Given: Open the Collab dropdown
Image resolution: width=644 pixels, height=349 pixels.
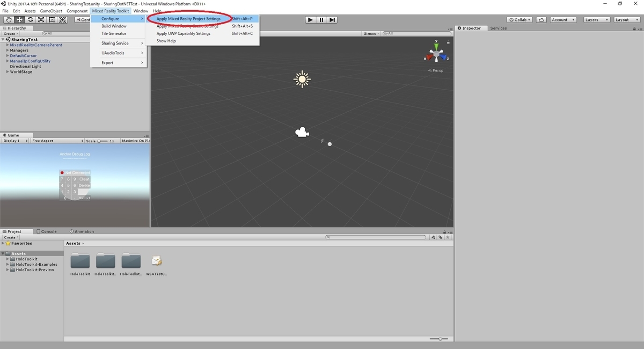Looking at the screenshot, I should click(x=519, y=20).
